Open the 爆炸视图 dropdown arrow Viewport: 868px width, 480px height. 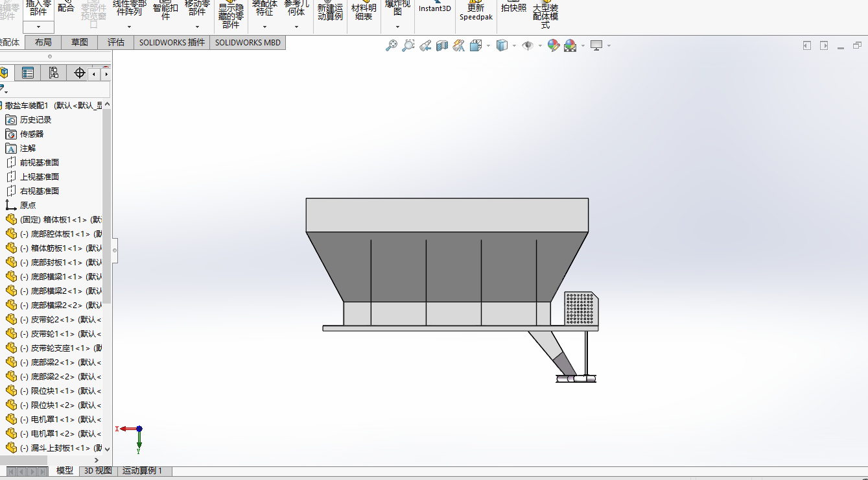(397, 27)
